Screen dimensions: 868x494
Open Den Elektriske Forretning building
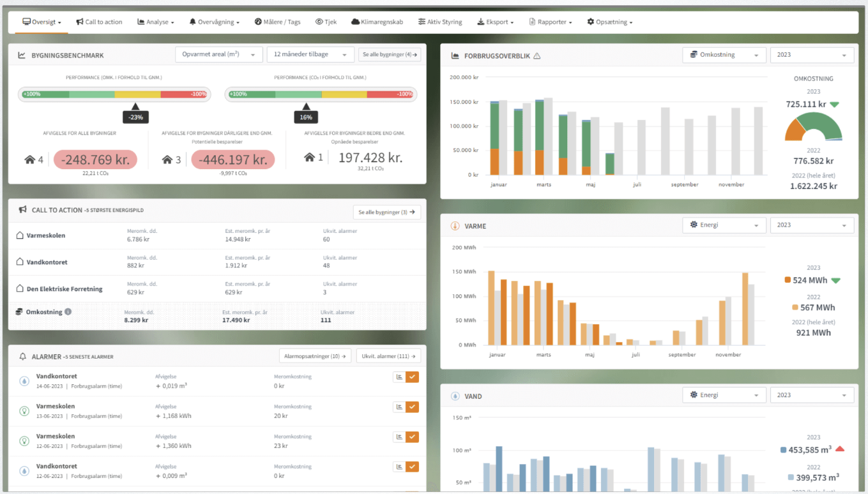[65, 289]
